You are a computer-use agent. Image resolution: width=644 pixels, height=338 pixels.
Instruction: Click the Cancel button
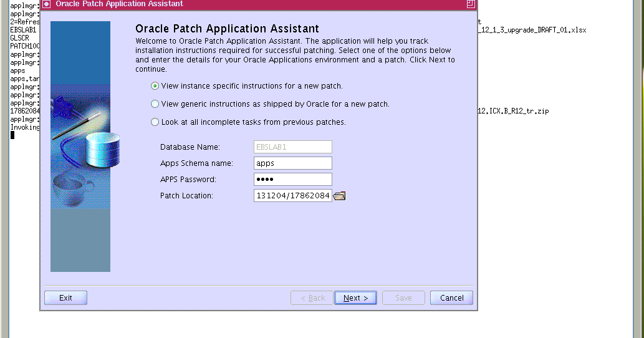[x=452, y=297]
